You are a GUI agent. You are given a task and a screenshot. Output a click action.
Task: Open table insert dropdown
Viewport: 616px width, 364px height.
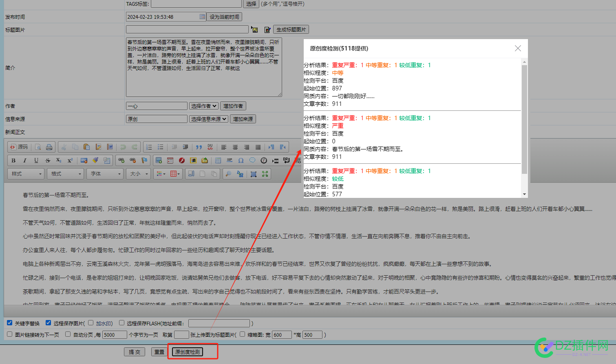[175, 174]
